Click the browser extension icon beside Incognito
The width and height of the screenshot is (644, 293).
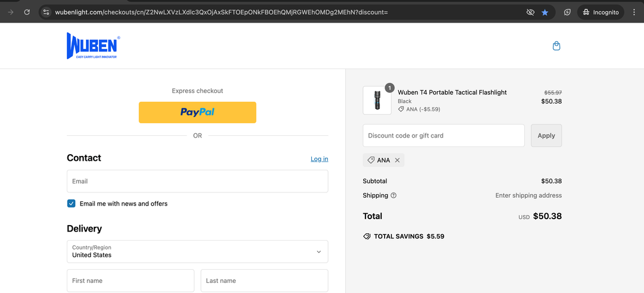tap(567, 12)
